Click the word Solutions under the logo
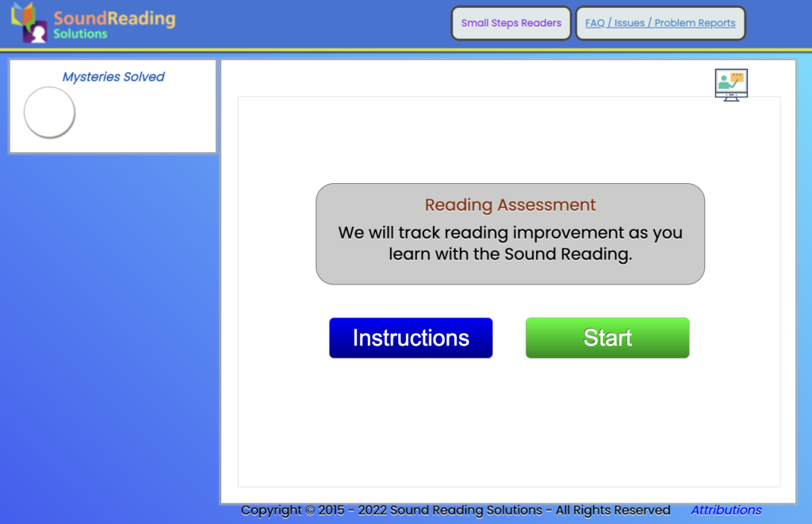Viewport: 812px width, 524px height. (x=80, y=34)
